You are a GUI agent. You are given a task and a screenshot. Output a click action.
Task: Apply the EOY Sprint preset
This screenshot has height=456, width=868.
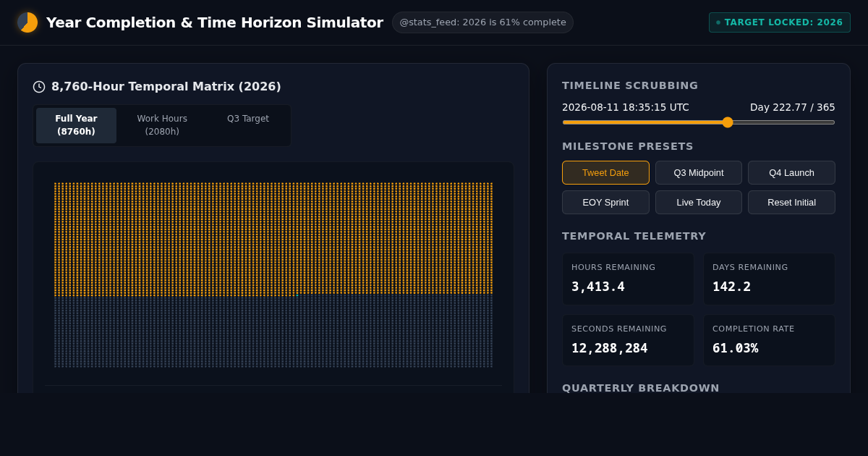point(605,203)
